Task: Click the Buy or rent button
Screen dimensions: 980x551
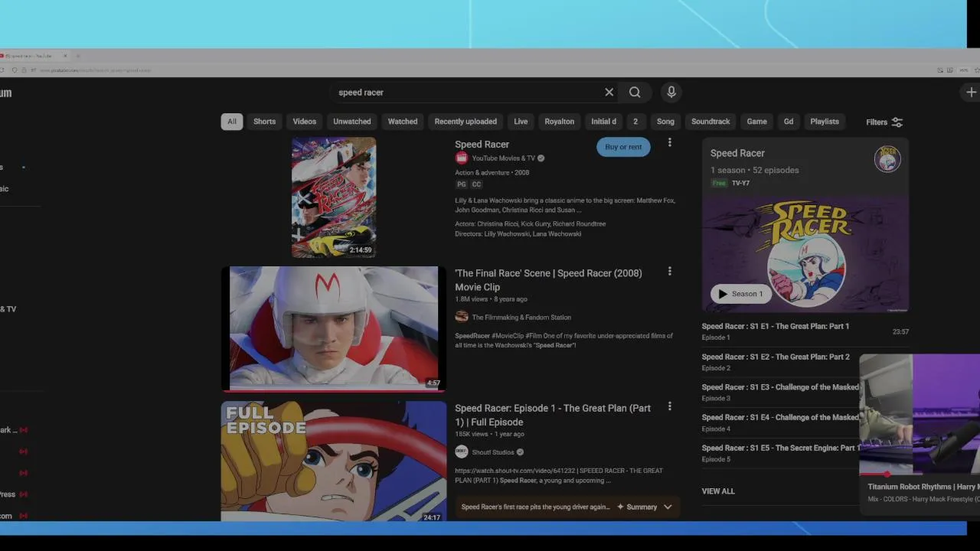Action: pos(623,147)
